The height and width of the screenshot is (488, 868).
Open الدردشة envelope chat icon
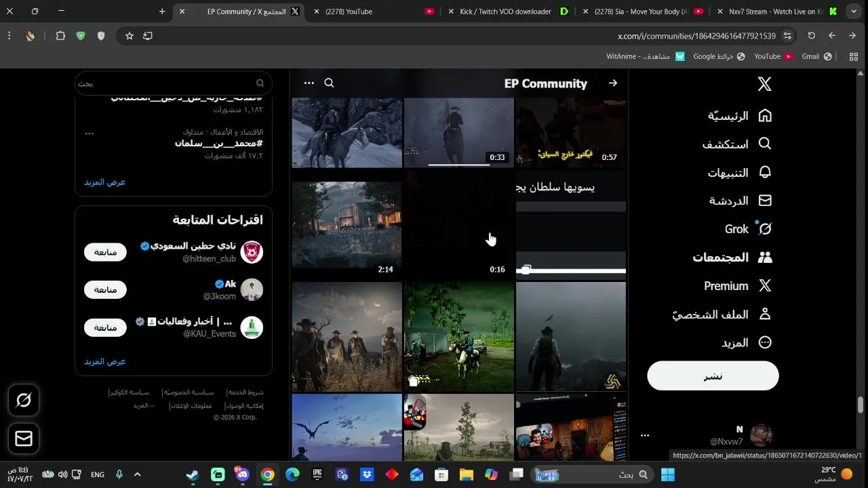tap(765, 201)
